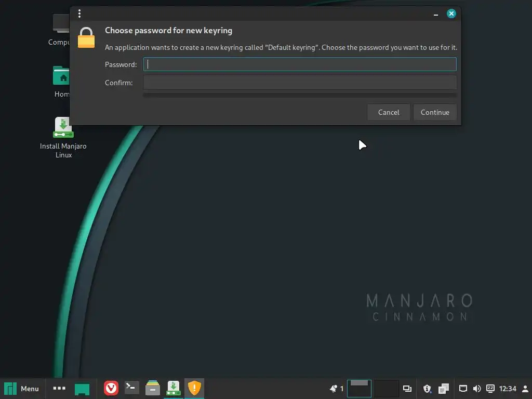This screenshot has height=399, width=532.
Task: Open the Terminal launcher in panel
Action: (131, 388)
